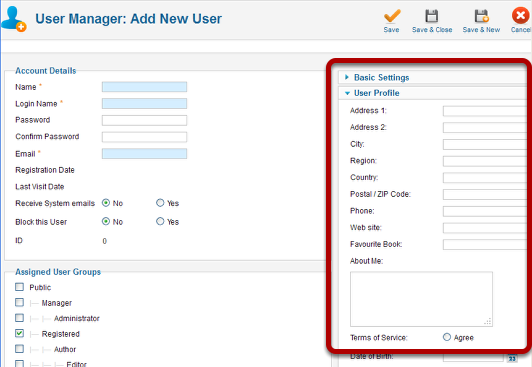Set Receive System emails to Yes
Image resolution: width=532 pixels, height=367 pixels.
[x=160, y=203]
